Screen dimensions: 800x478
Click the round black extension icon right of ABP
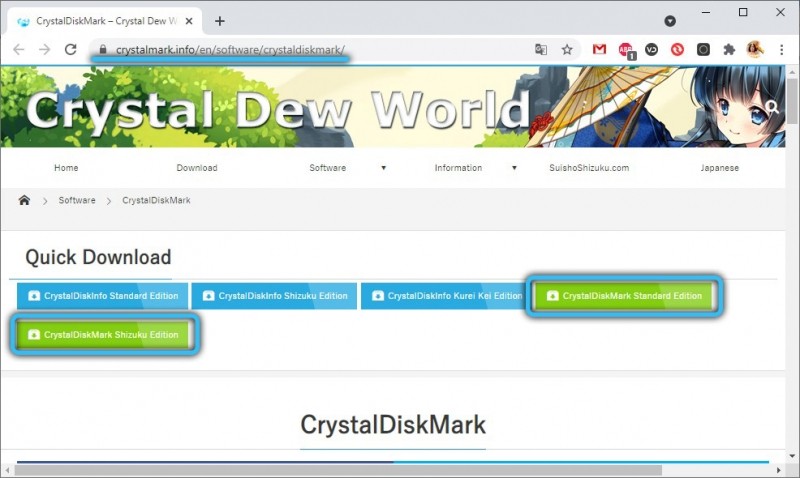[x=652, y=49]
